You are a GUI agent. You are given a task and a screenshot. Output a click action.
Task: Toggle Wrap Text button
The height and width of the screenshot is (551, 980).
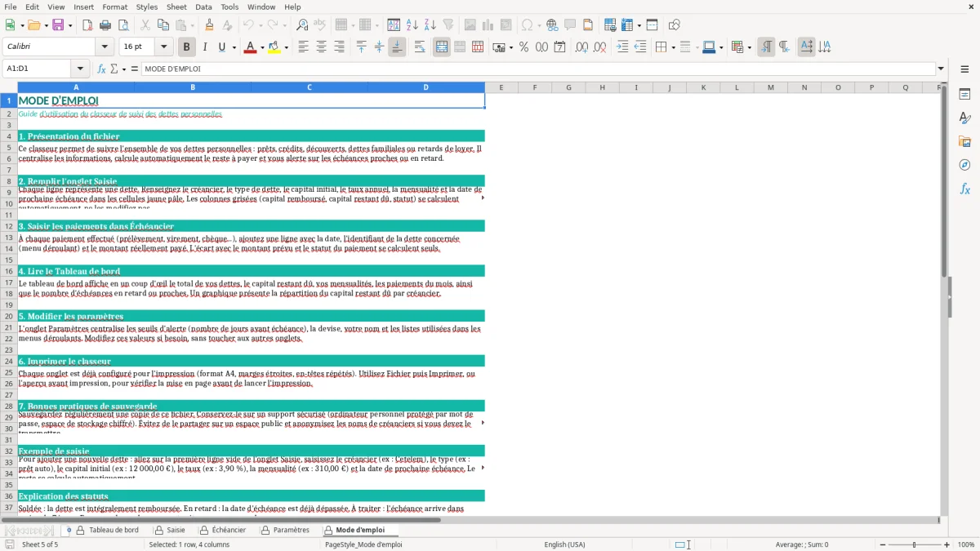(420, 47)
